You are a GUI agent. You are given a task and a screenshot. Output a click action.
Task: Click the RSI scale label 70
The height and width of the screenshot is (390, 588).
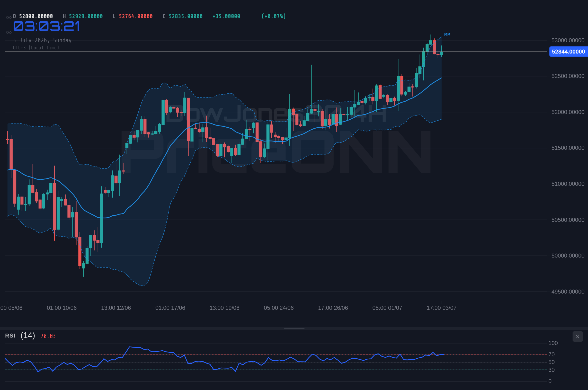[x=551, y=354]
